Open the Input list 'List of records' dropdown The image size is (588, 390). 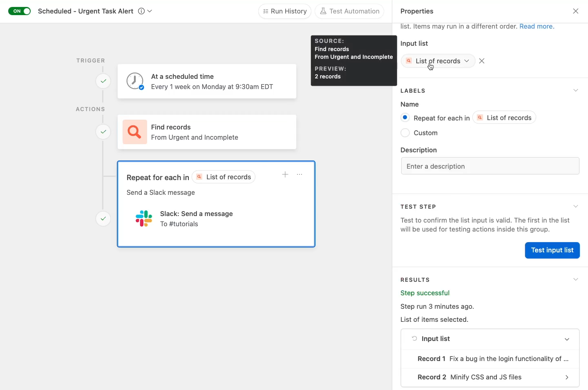coord(438,61)
